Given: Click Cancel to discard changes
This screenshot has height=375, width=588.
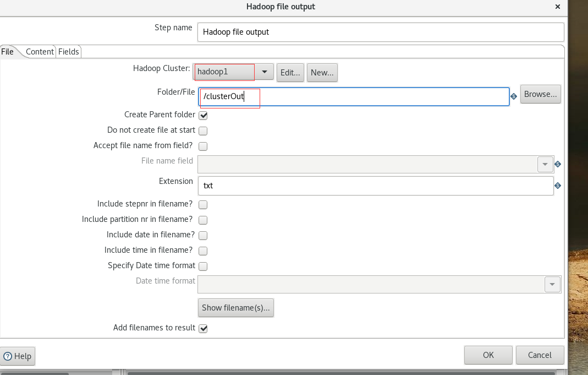Looking at the screenshot, I should (x=540, y=355).
